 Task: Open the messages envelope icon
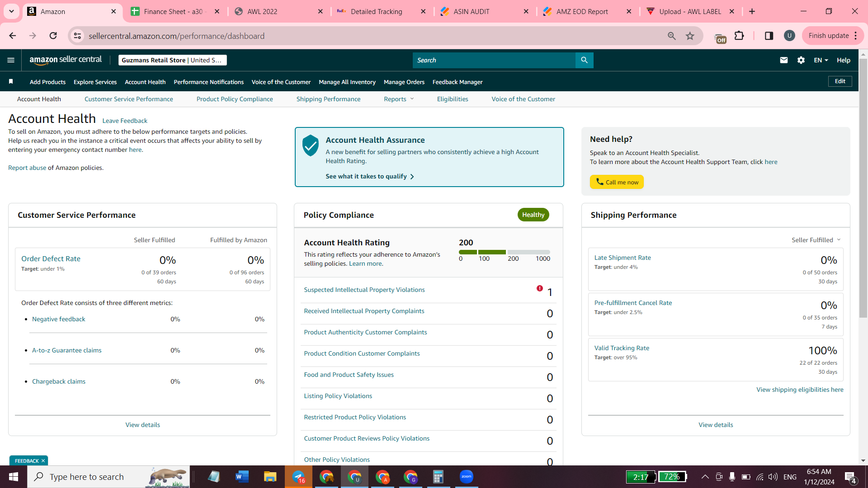pos(784,60)
